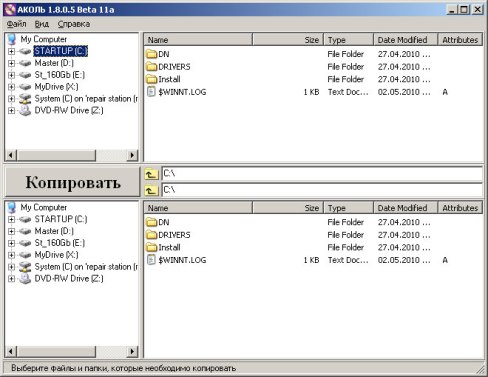The image size is (488, 377).
Task: Click the $WINNT.LOG file icon in the upper list
Action: [151, 92]
